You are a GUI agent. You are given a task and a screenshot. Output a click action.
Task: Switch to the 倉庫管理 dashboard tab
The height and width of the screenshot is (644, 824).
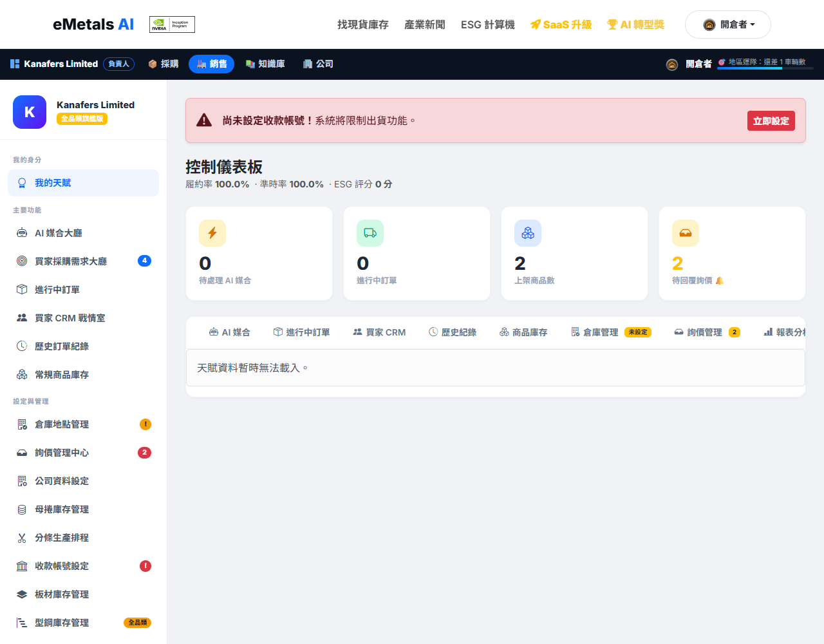(x=611, y=332)
